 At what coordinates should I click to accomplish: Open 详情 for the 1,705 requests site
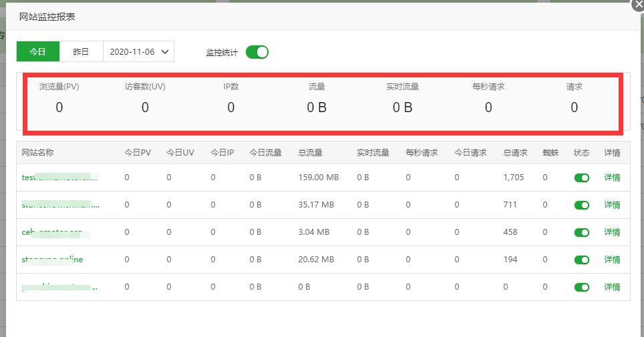(x=612, y=178)
